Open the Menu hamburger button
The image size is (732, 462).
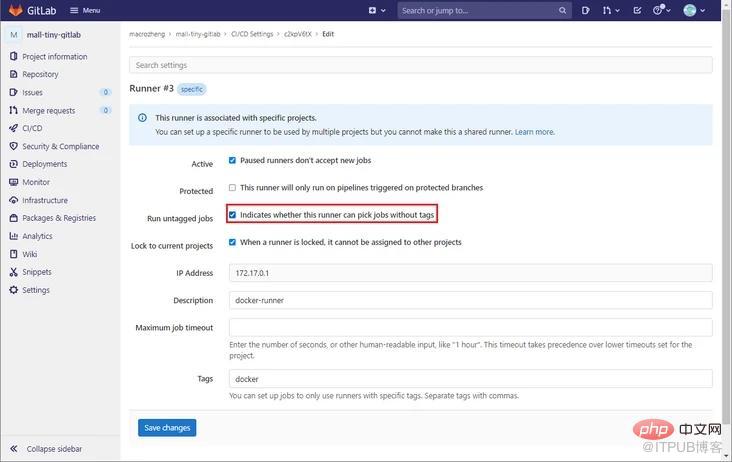(84, 10)
